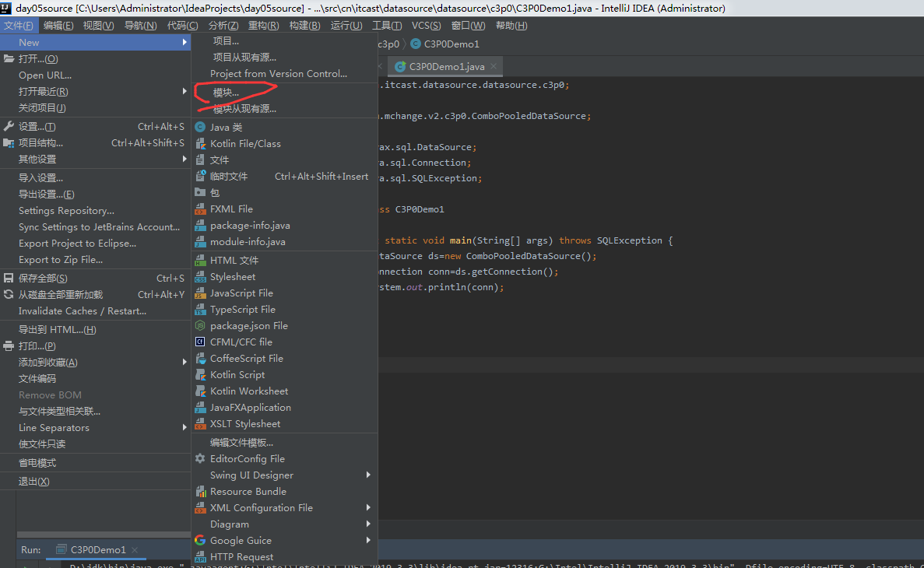Screen dimensions: 924x568
Task: Click the CoffeeScript File icon
Action: [200, 358]
